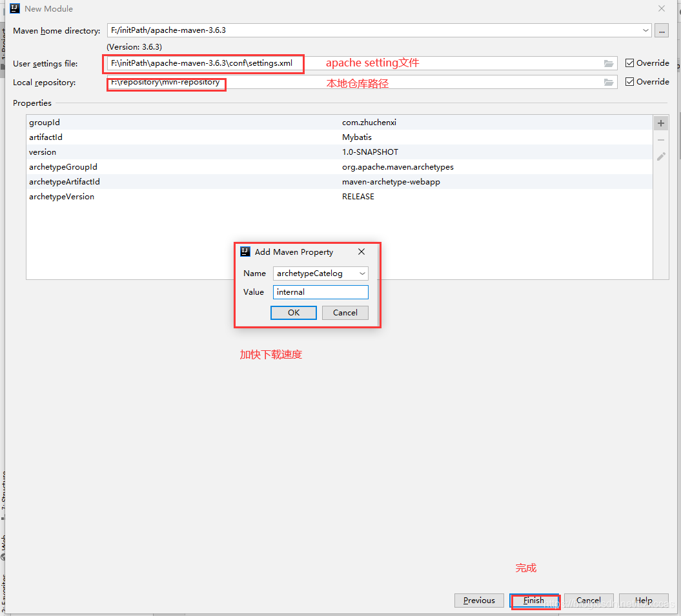This screenshot has height=616, width=681.
Task: Select the archetypeArtifactId property row
Action: (339, 181)
